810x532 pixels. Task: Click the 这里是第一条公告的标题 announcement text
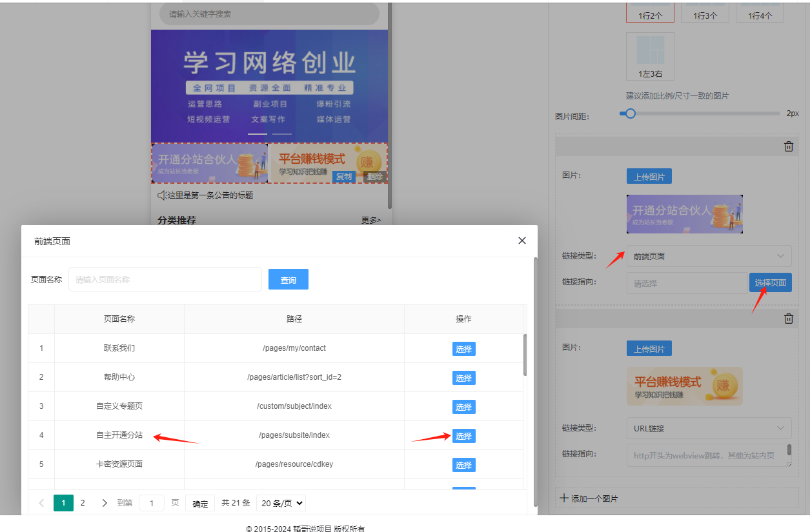coord(210,195)
